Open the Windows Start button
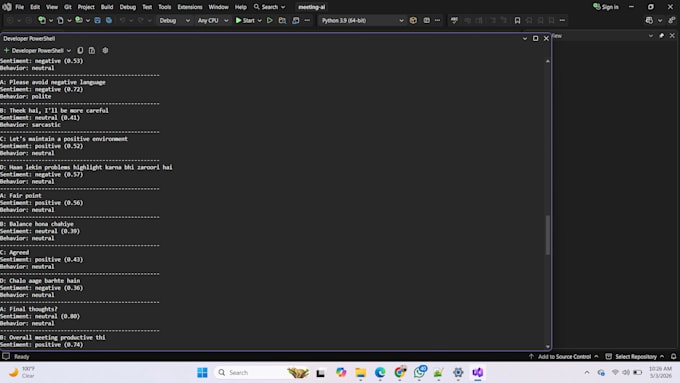 click(202, 372)
